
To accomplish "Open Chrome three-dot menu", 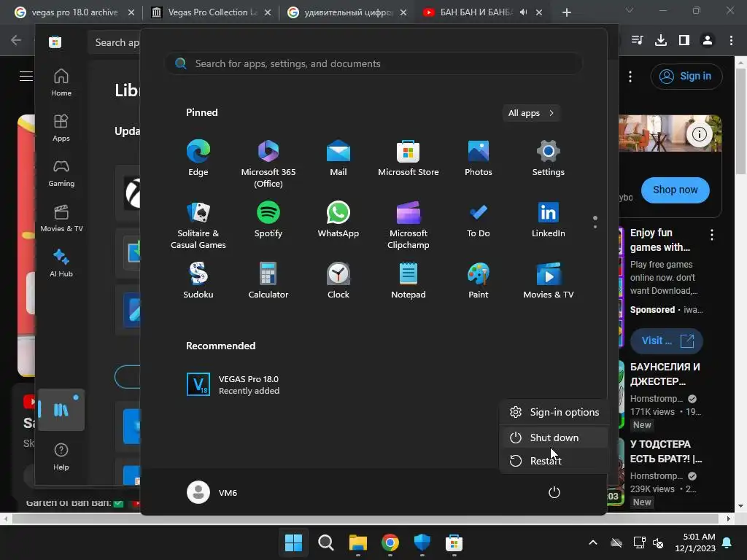I will click(x=731, y=40).
